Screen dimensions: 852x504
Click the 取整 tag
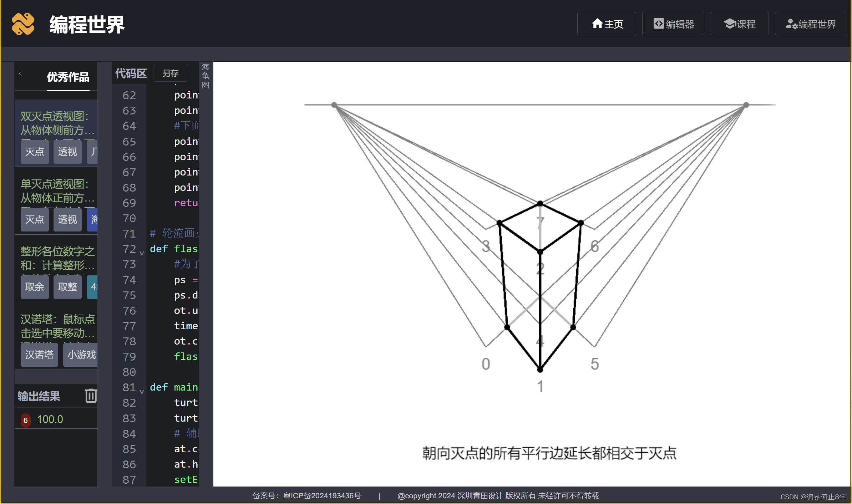coord(67,287)
